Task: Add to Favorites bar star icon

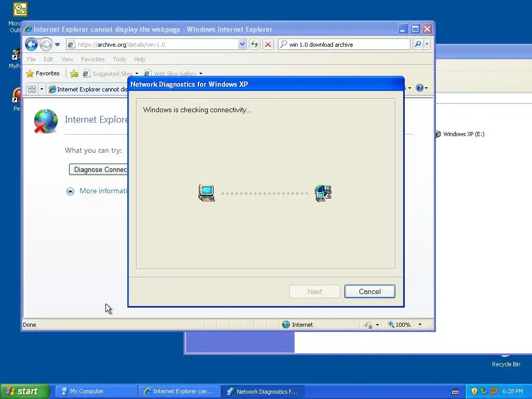Action: pyautogui.click(x=74, y=73)
